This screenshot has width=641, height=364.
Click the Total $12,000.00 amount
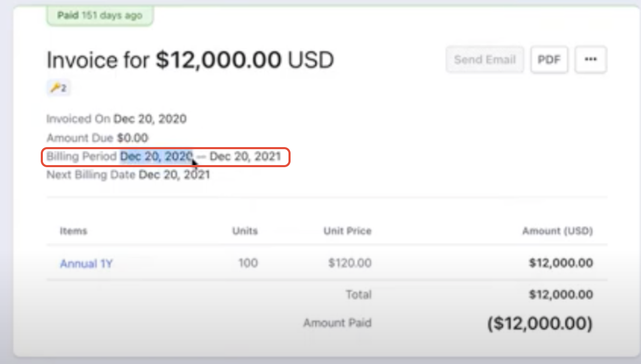[561, 295]
